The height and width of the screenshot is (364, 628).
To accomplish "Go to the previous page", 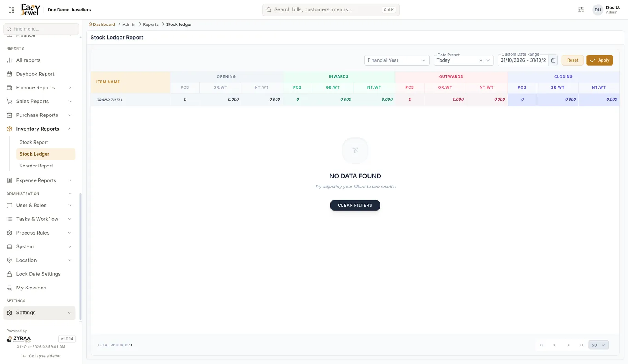I will tap(555, 345).
